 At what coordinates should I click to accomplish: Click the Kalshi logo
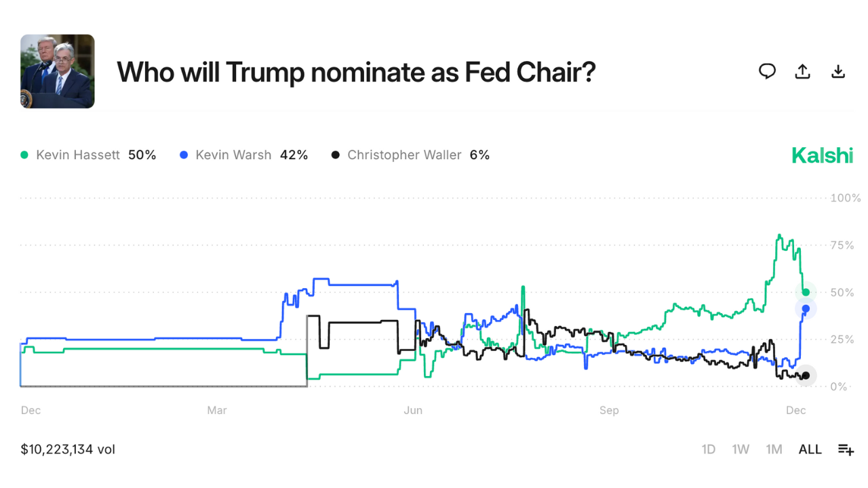[822, 155]
